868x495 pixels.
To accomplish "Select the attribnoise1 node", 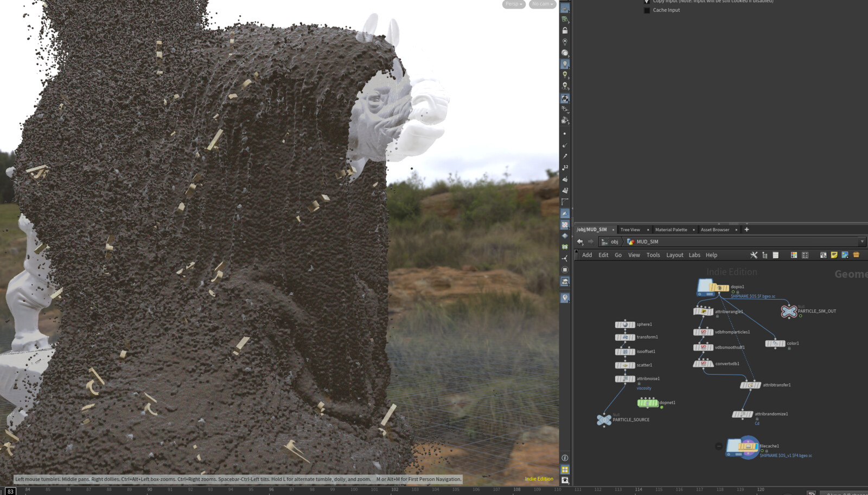I will tap(625, 379).
